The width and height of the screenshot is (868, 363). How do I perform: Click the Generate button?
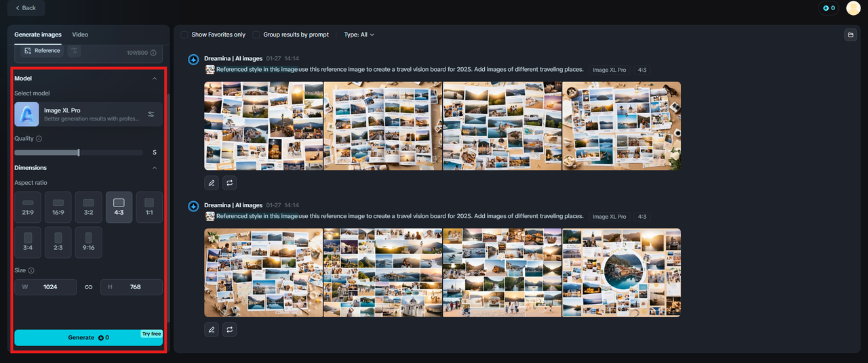(x=88, y=337)
